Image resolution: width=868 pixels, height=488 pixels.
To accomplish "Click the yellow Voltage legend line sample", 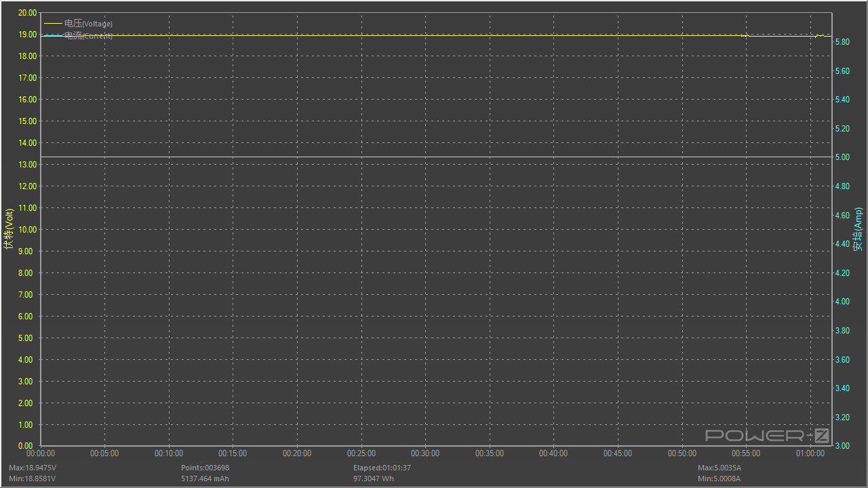I will (52, 24).
